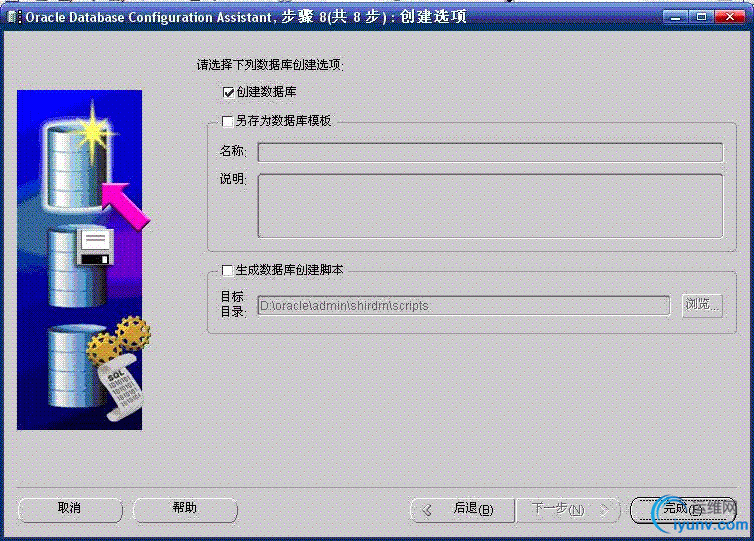The height and width of the screenshot is (541, 754).
Task: Open 帮助 for this step
Action: [185, 509]
